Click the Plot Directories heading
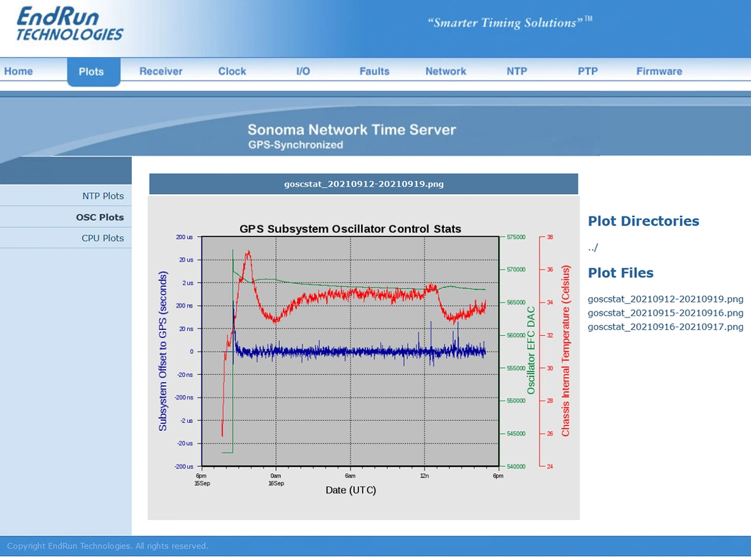Screen dimensions: 751x560 pyautogui.click(x=643, y=221)
